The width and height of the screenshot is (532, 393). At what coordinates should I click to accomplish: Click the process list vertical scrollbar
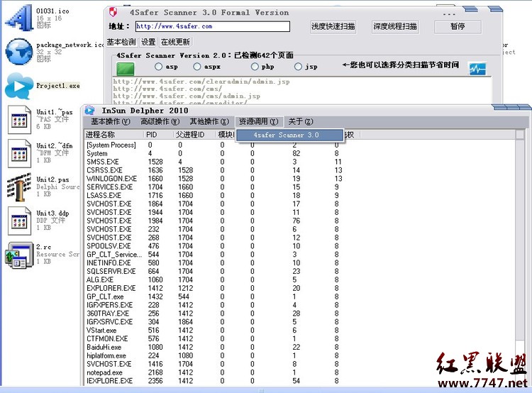tap(519, 258)
